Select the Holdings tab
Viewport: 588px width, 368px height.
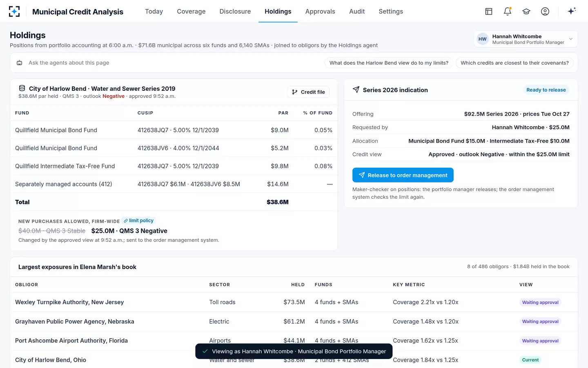coord(278,11)
